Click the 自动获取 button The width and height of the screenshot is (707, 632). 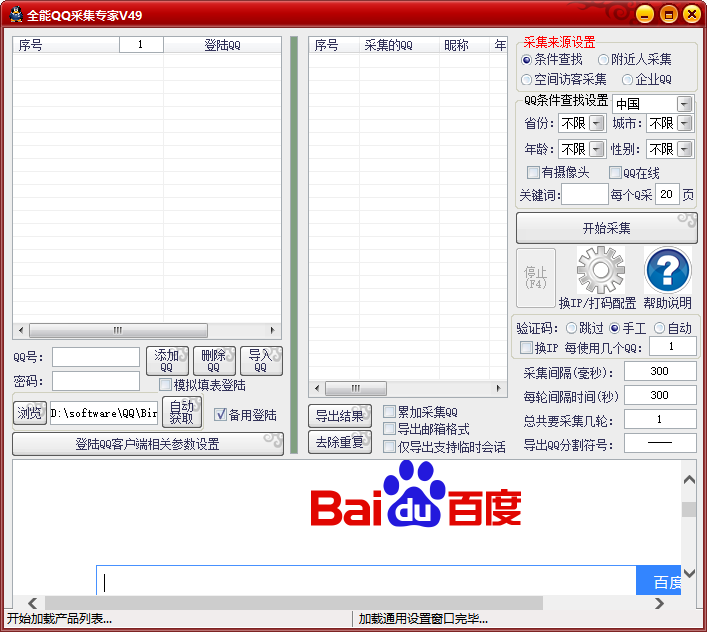[x=182, y=412]
